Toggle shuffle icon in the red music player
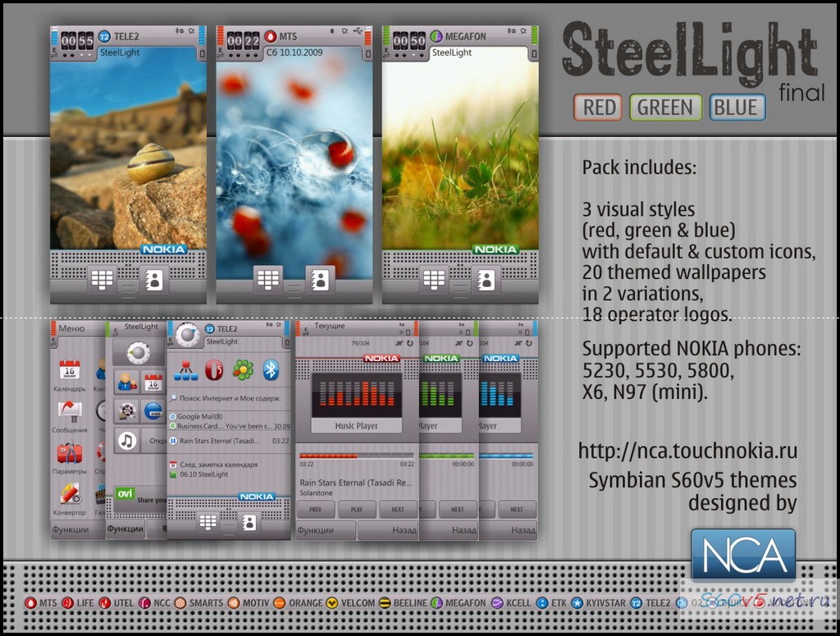840x636 pixels. [399, 343]
